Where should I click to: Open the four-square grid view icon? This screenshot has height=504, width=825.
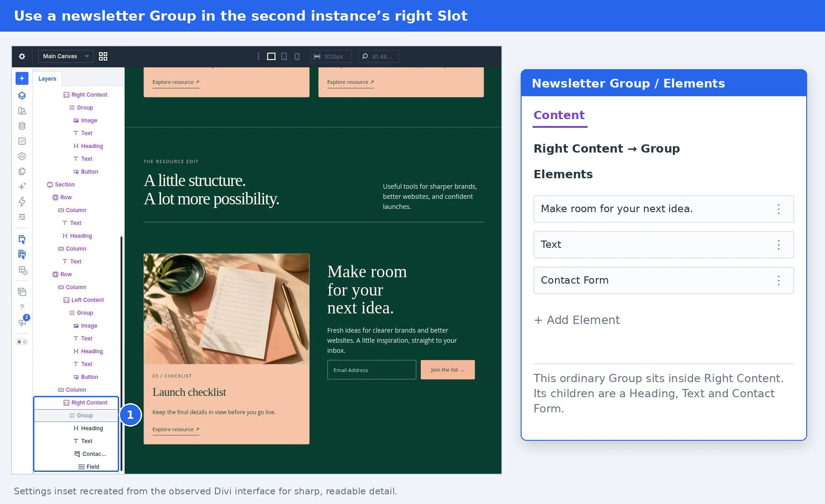(103, 56)
